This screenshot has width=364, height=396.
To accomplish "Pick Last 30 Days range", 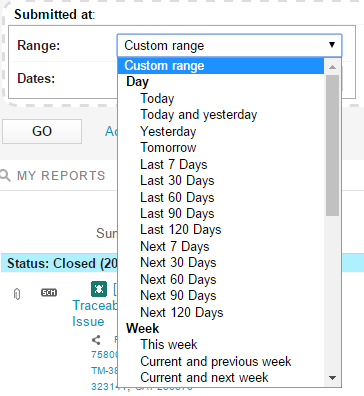I will coord(177,180).
